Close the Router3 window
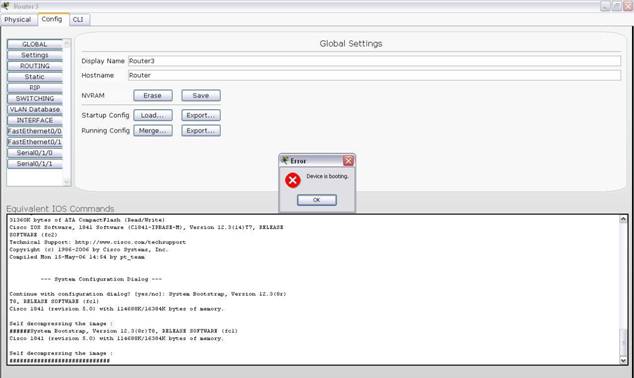 click(x=628, y=6)
